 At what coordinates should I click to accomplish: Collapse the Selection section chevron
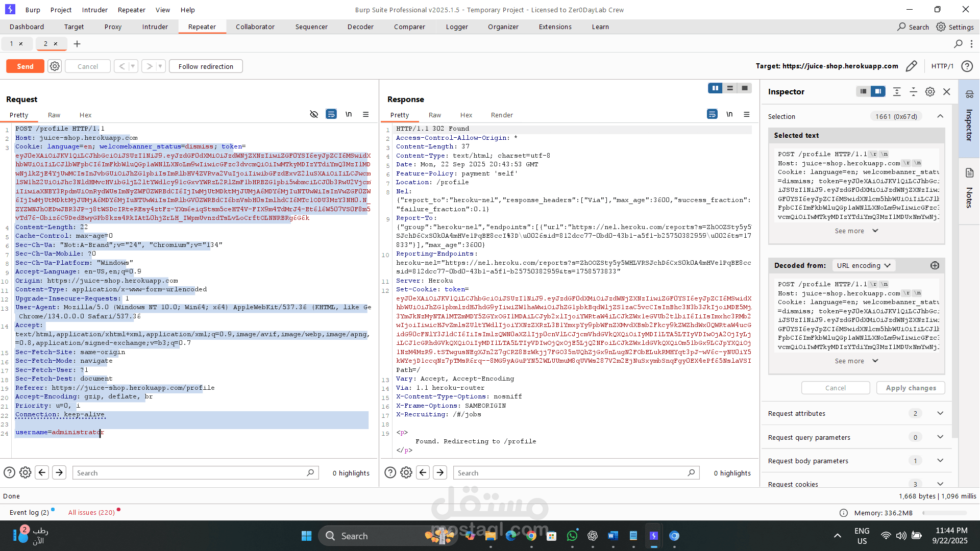point(940,116)
